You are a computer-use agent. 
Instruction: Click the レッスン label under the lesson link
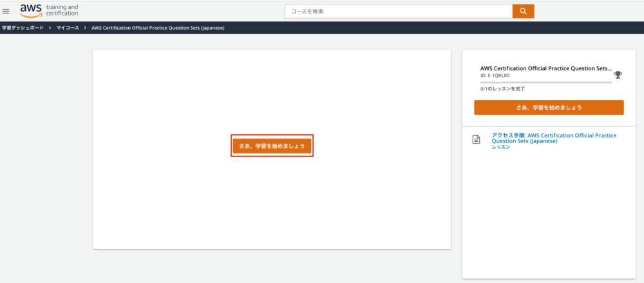coord(500,147)
